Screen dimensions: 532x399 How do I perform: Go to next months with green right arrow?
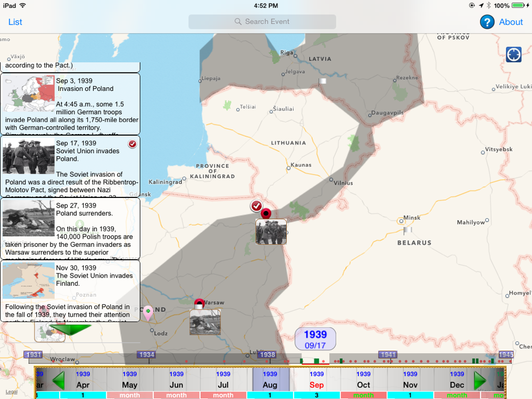tap(480, 380)
